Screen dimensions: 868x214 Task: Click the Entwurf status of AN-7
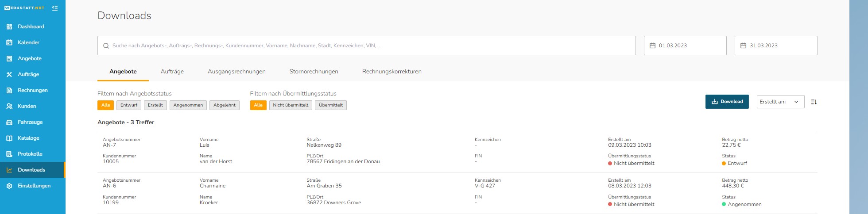pos(734,163)
